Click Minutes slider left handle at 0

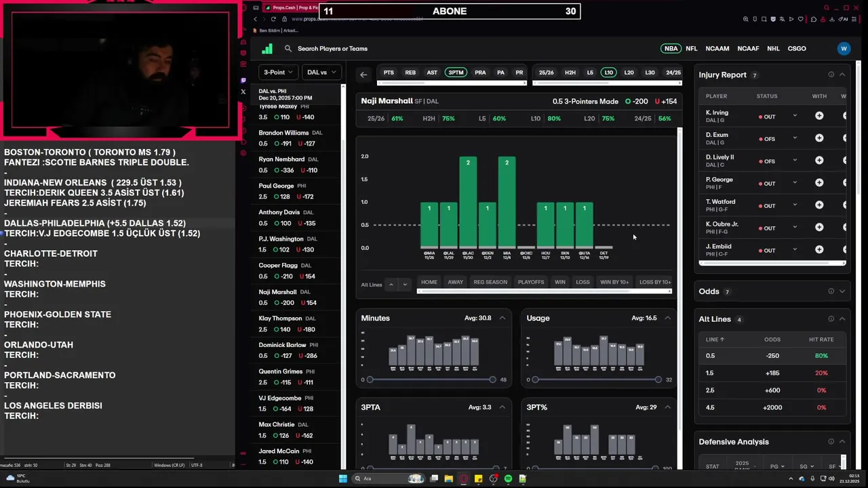tap(370, 380)
